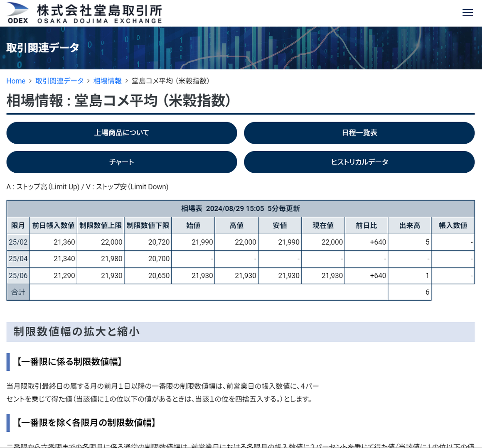This screenshot has width=482, height=448.
Task: Click the 現在値 column header
Action: 323,225
